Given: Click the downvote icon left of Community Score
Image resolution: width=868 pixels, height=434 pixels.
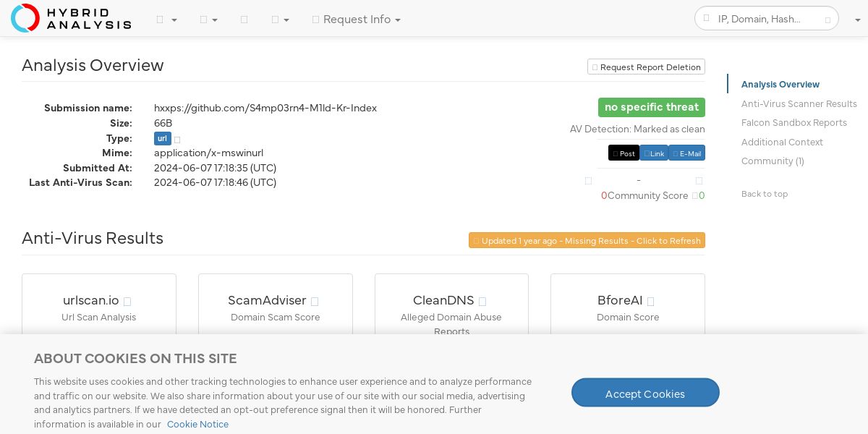Looking at the screenshot, I should 588,181.
